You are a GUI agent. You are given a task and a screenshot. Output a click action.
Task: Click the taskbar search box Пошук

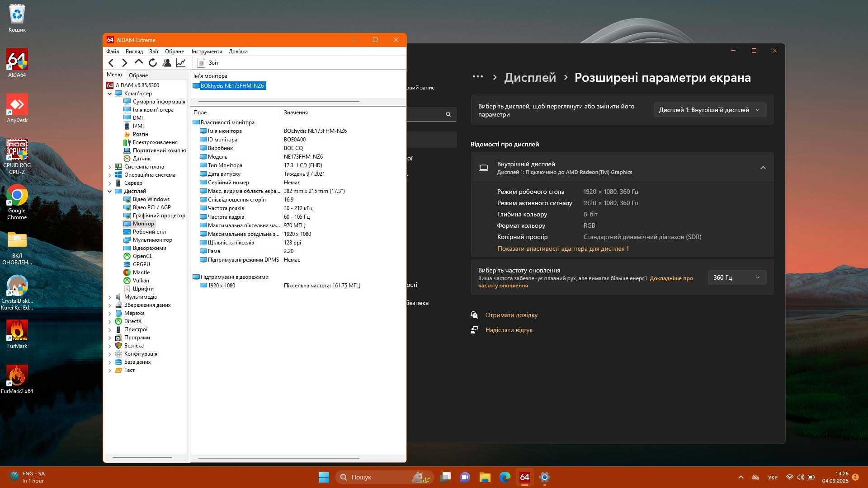(385, 477)
